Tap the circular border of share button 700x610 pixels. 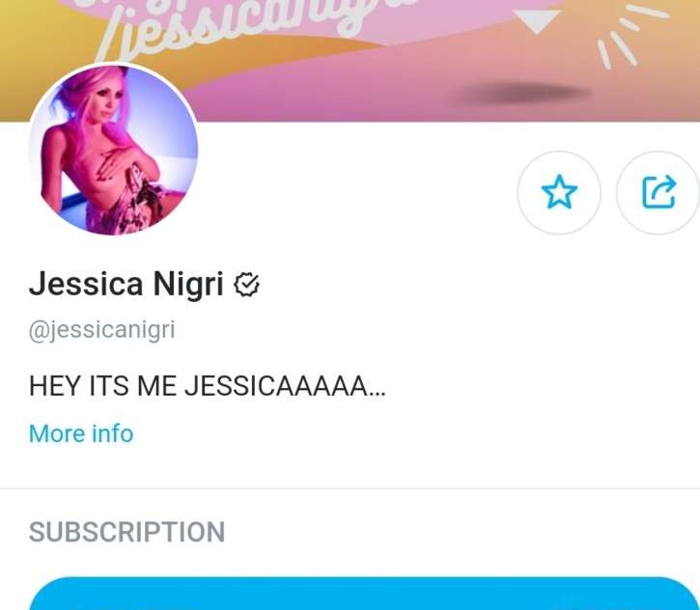point(658,154)
